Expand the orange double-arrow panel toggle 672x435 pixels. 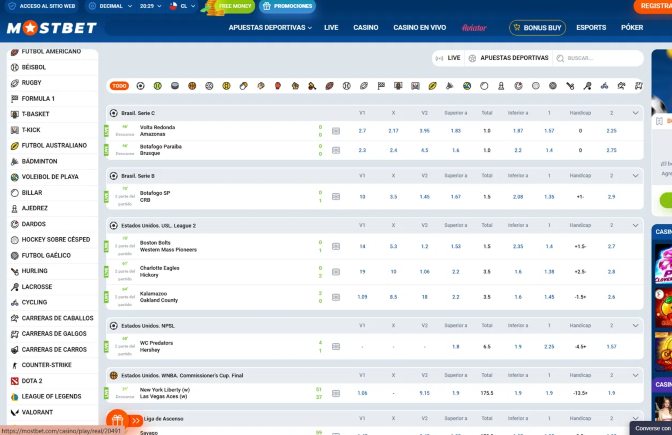click(x=135, y=420)
